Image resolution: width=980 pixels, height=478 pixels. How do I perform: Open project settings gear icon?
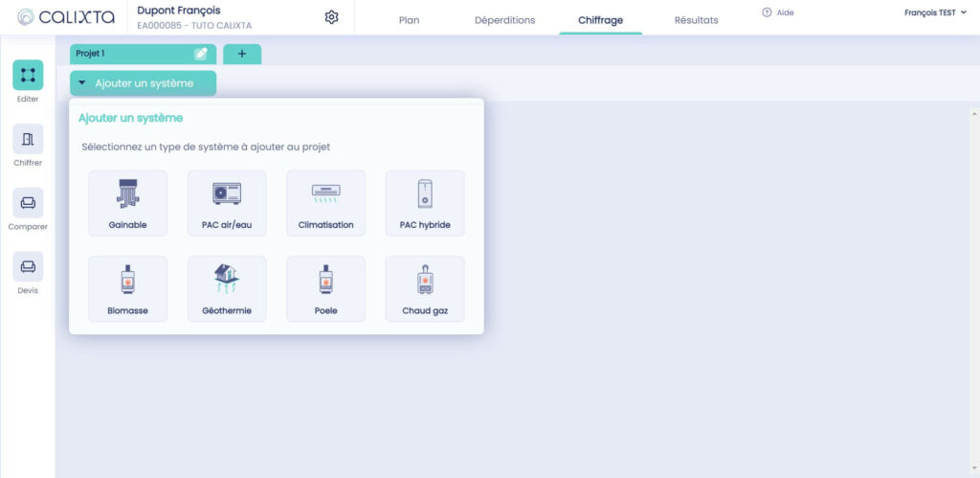(x=332, y=17)
